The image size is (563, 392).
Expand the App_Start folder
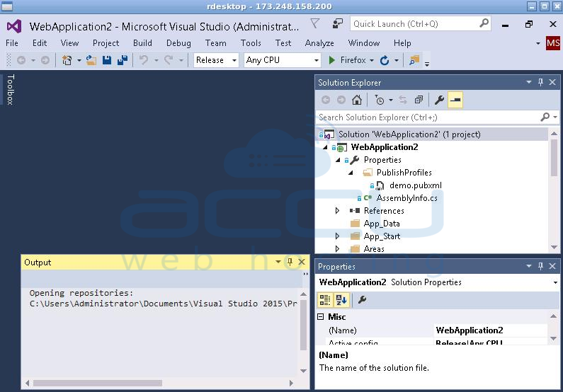click(x=337, y=236)
